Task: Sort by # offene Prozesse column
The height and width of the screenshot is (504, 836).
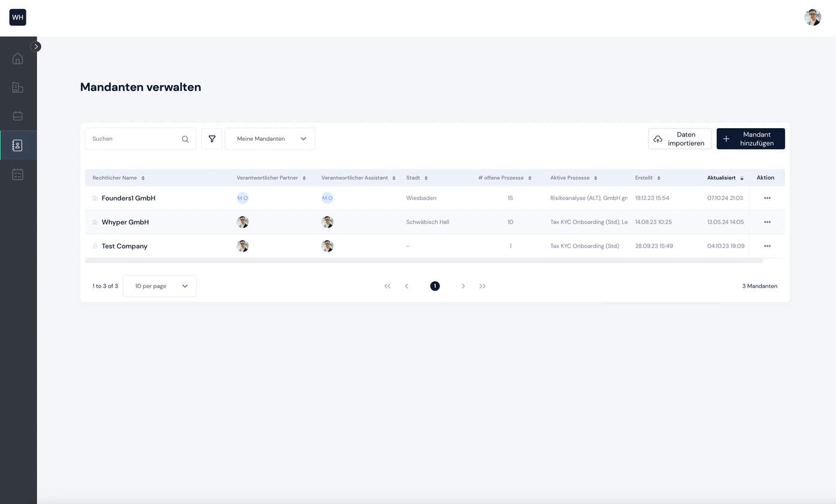Action: 505,178
